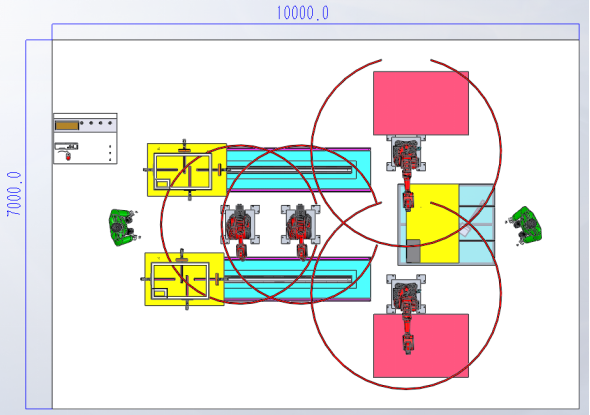Select the lower cyan conveyor track
Image resolution: width=590 pixels, height=415 pixels.
(297, 279)
